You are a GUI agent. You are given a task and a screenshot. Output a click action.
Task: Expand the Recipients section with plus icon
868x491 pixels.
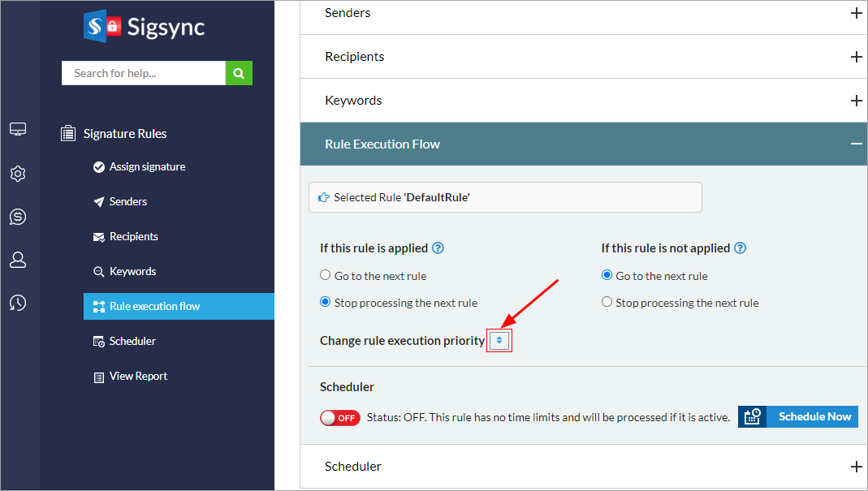pos(856,57)
